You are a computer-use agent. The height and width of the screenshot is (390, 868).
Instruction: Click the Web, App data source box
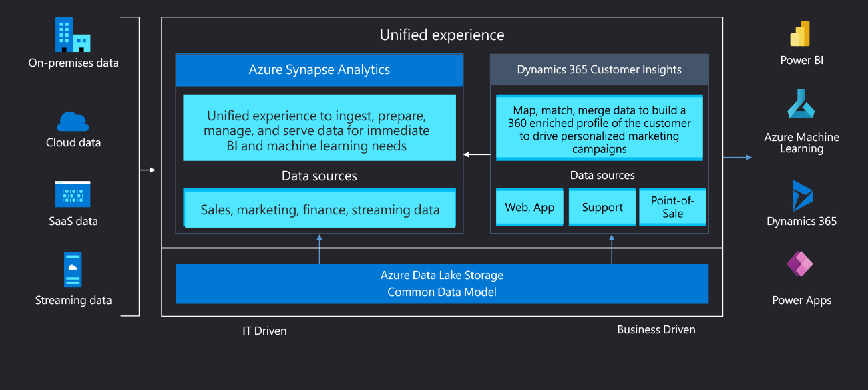(x=529, y=208)
